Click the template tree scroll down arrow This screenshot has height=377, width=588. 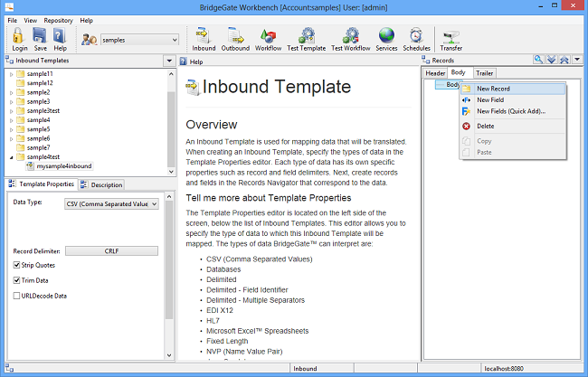click(x=171, y=172)
